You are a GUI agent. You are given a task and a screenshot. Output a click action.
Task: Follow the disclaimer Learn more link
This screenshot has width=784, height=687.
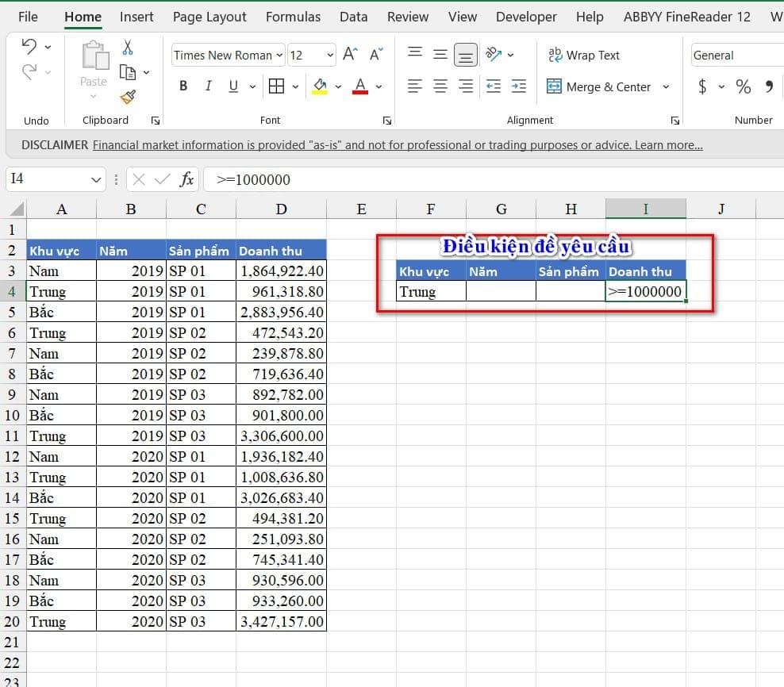tap(668, 145)
